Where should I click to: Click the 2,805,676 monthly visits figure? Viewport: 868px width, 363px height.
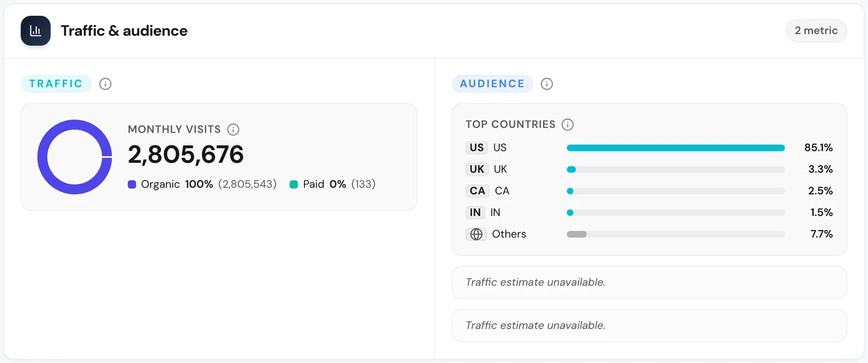tap(186, 155)
